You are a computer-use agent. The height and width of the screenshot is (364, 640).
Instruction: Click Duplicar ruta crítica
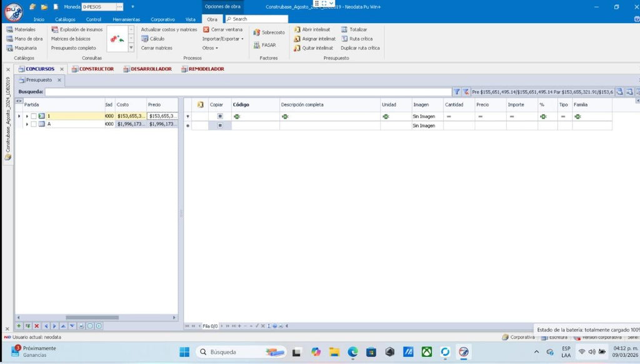(x=360, y=48)
